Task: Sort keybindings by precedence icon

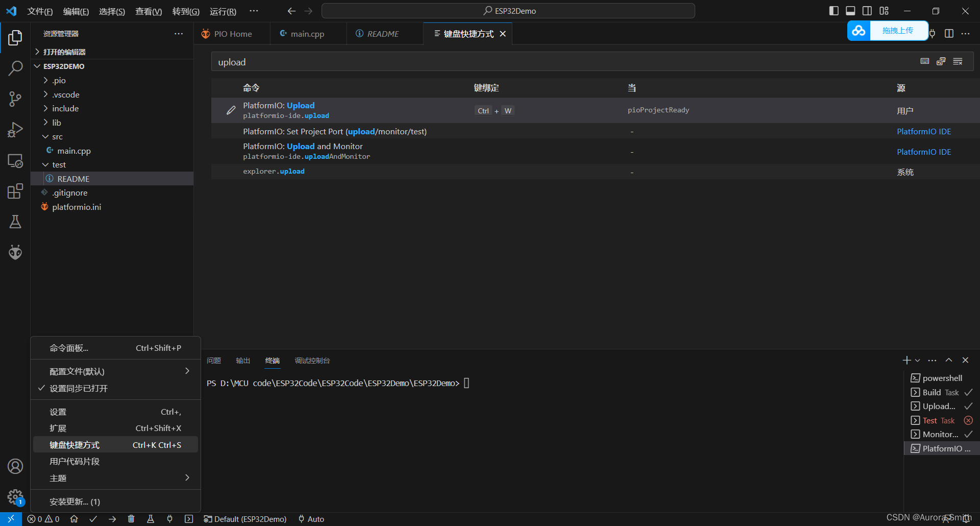Action: tap(941, 61)
